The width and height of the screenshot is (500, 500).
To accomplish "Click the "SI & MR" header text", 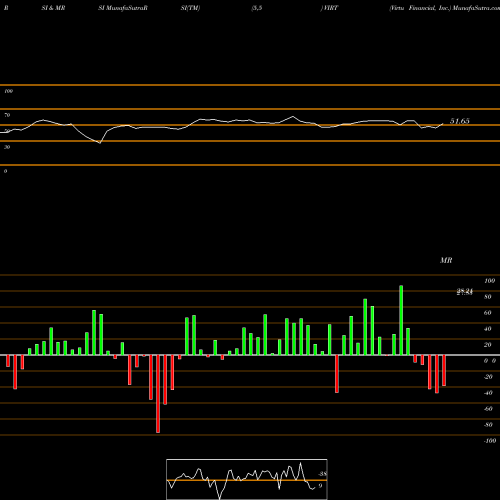I will click(53, 8).
